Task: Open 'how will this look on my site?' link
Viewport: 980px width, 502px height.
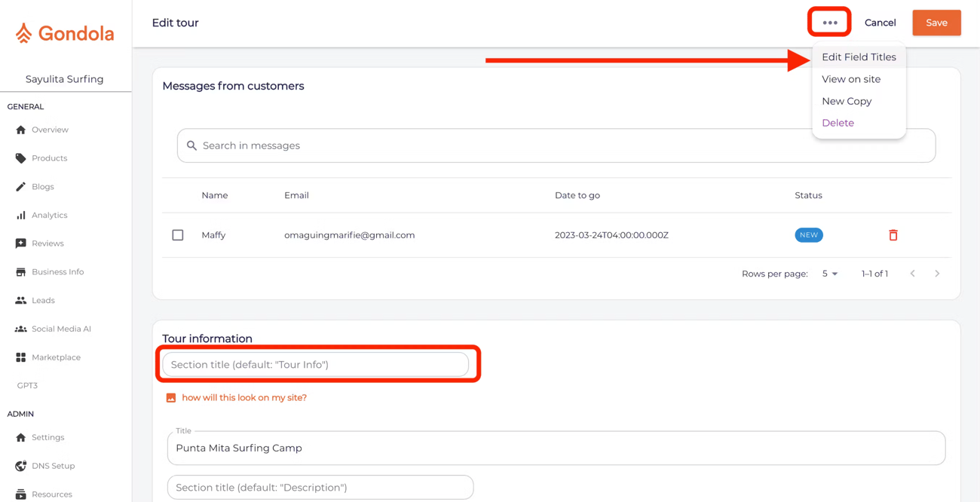Action: point(243,398)
